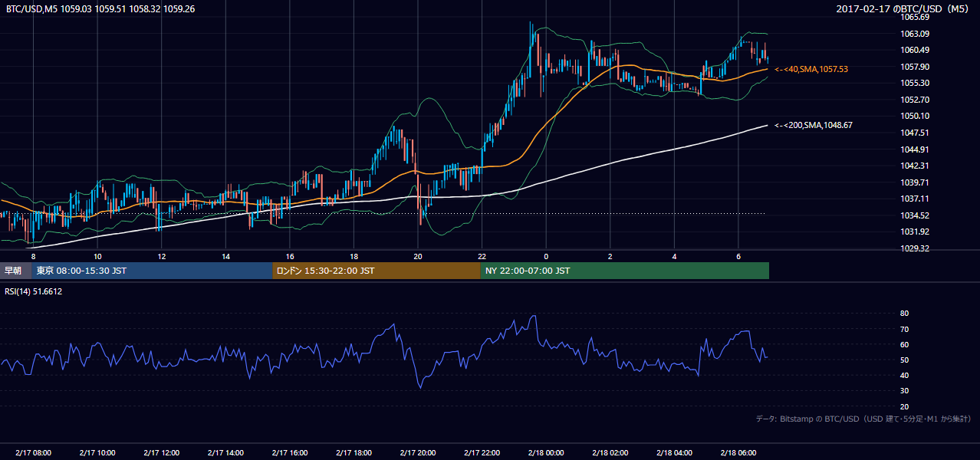Click the chart title '2017-02-17 のBTC/USD (M5)'

904,8
